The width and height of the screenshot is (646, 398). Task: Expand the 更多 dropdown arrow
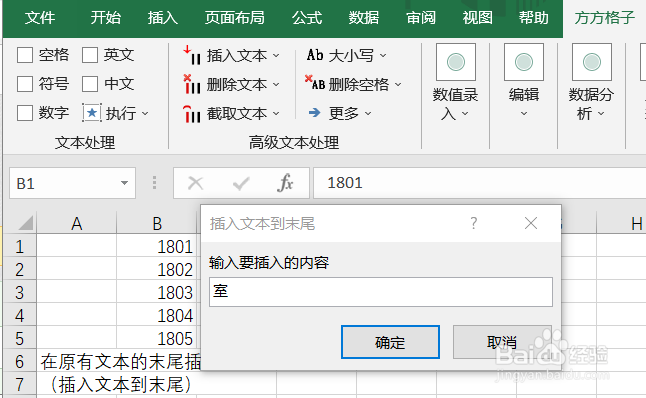368,113
